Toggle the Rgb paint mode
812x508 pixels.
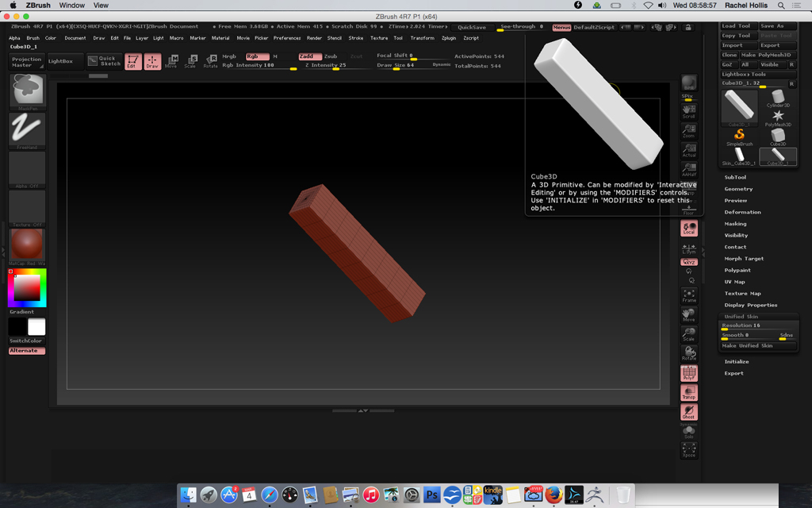258,56
